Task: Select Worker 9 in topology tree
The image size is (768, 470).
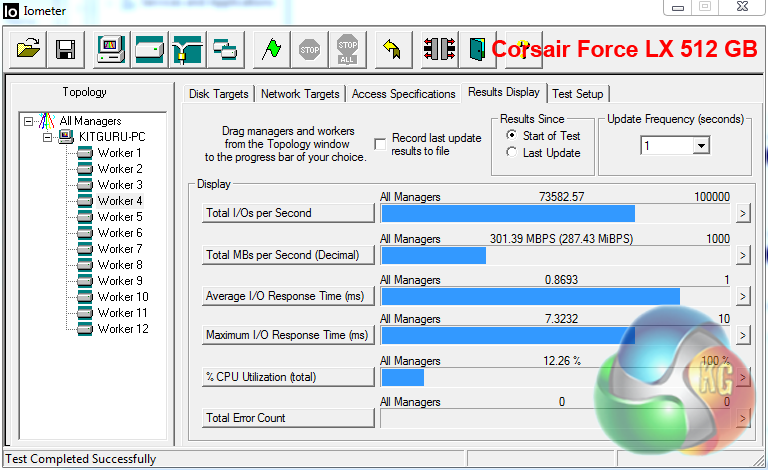Action: coord(120,281)
